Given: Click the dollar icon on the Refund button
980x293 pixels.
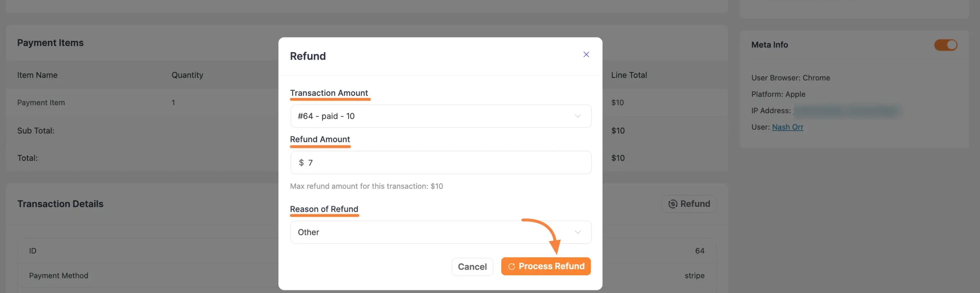Looking at the screenshot, I should coord(673,204).
